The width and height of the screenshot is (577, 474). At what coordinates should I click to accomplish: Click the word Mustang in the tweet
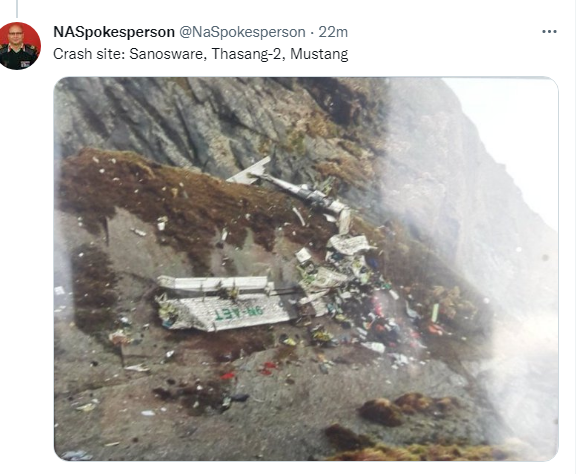[x=319, y=54]
